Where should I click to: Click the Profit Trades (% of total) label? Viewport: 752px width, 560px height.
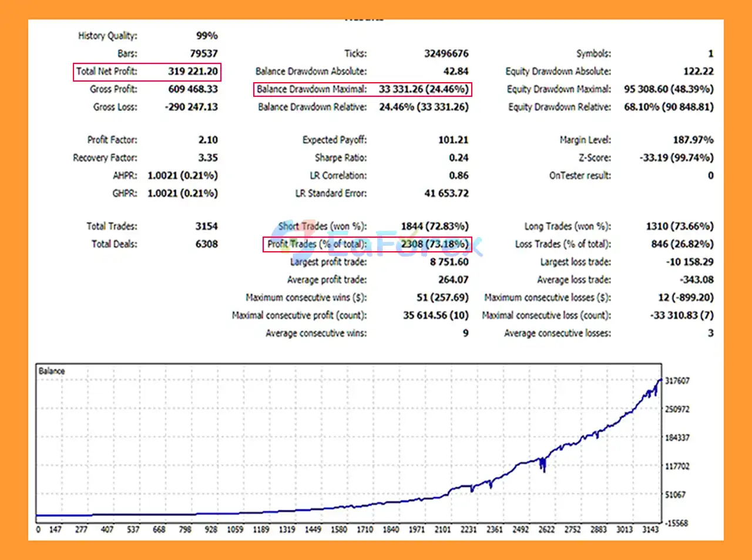click(317, 244)
